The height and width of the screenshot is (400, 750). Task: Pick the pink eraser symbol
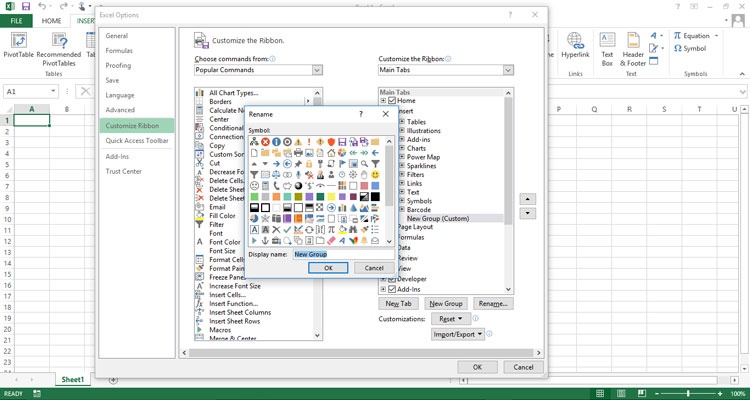(331, 241)
